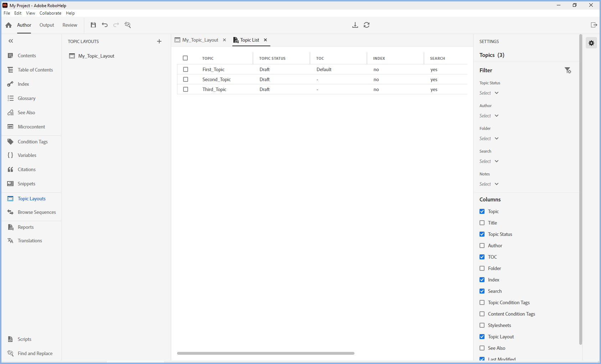Add a new topic layout with plus icon

click(159, 42)
